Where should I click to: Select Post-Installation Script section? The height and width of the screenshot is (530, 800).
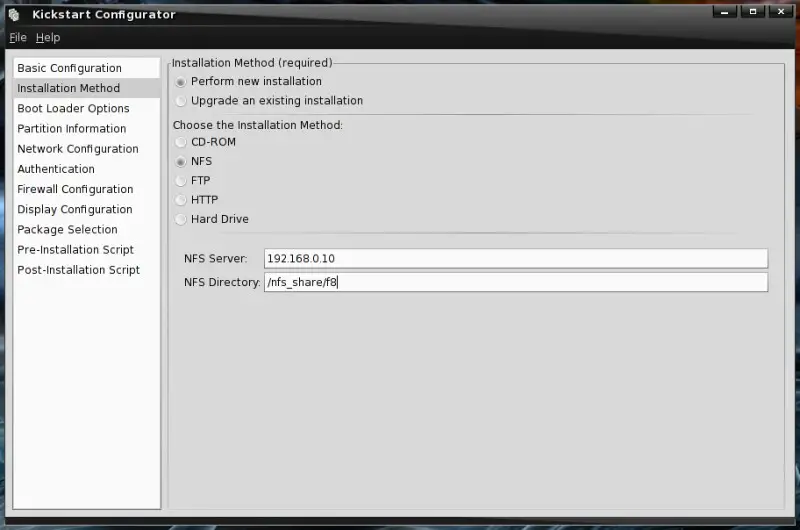pos(87,270)
